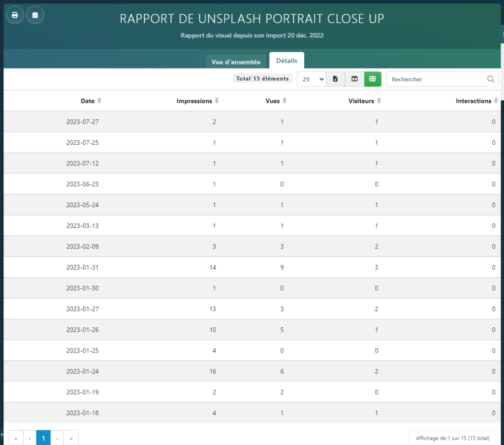Sort by Impressions column arrows
Viewport: 504px width, 445px height.
(x=217, y=101)
